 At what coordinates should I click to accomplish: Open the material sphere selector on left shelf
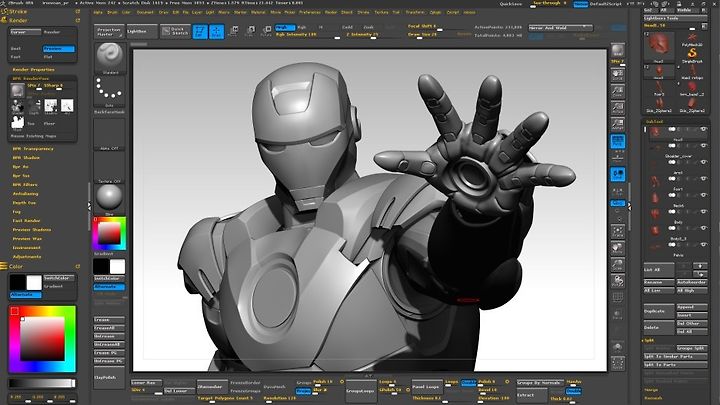(x=109, y=198)
